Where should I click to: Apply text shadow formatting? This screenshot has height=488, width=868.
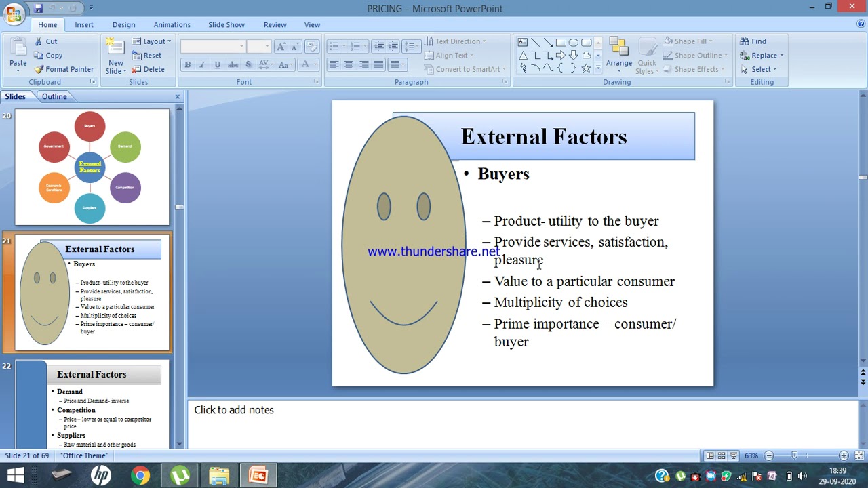(248, 64)
